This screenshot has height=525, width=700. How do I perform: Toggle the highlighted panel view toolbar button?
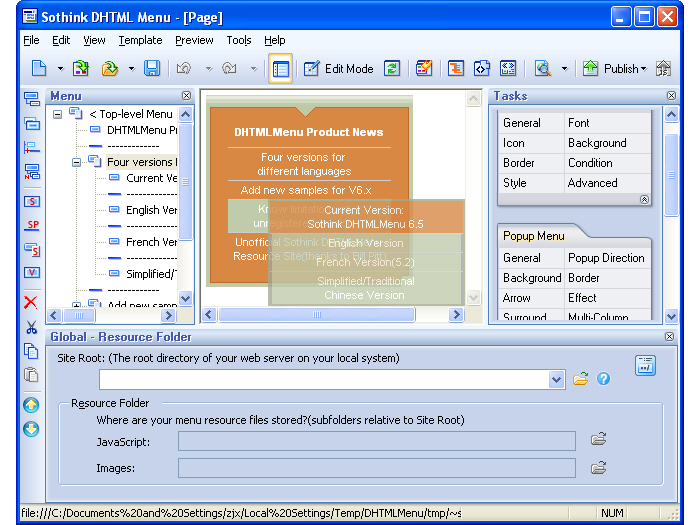280,68
